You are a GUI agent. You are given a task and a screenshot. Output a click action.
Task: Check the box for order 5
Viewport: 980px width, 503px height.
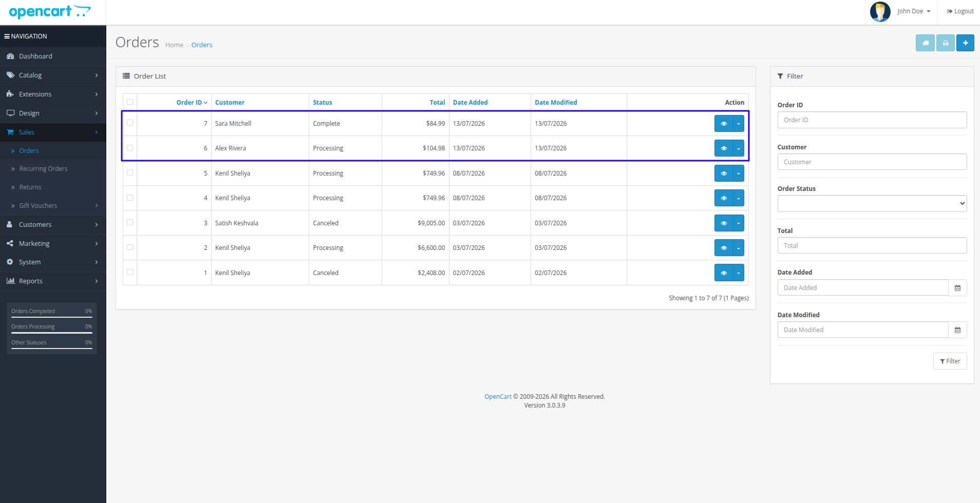pos(130,173)
